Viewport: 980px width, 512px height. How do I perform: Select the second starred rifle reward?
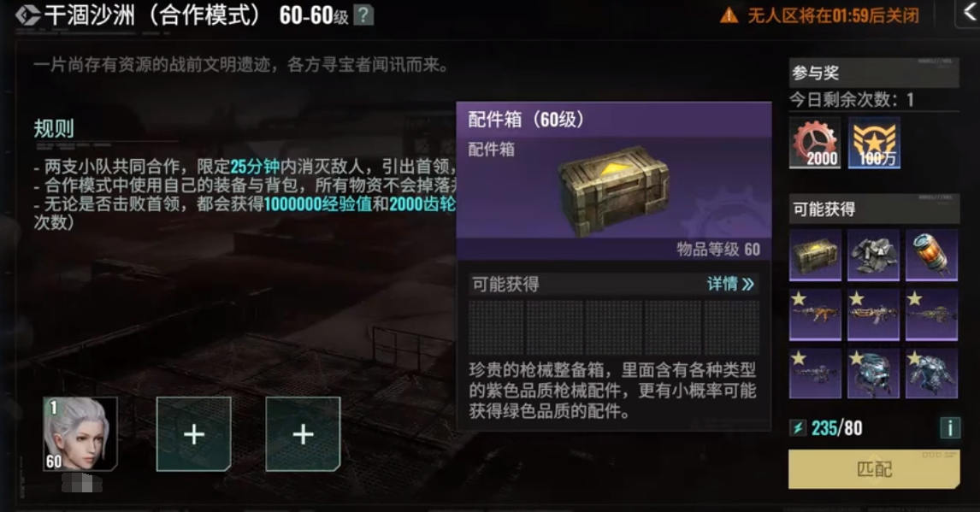pyautogui.click(x=873, y=314)
